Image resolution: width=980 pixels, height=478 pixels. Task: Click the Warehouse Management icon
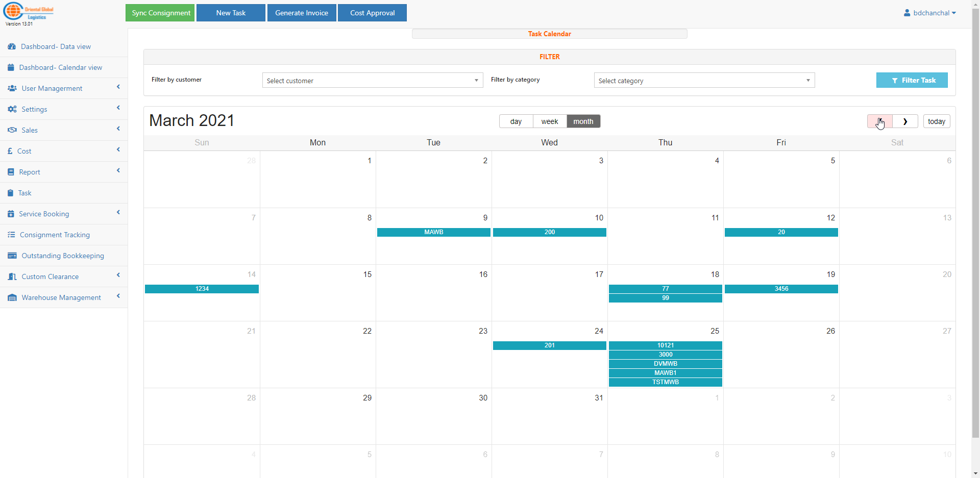[12, 297]
